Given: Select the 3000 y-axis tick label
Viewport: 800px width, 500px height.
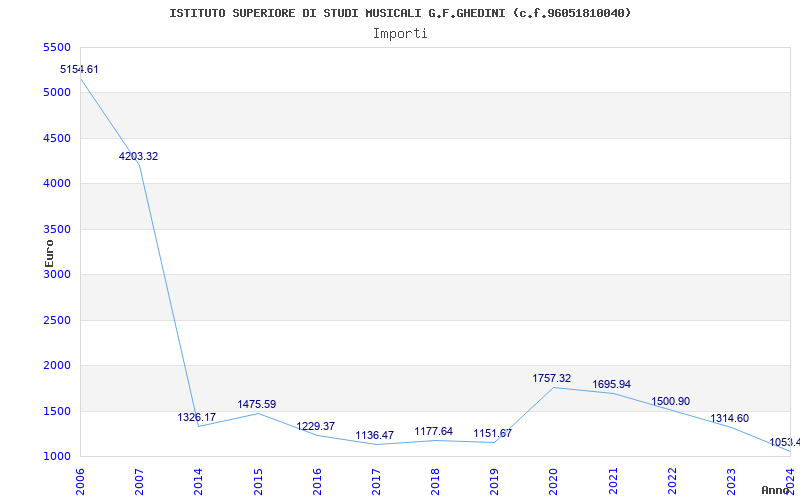Looking at the screenshot, I should (57, 274).
